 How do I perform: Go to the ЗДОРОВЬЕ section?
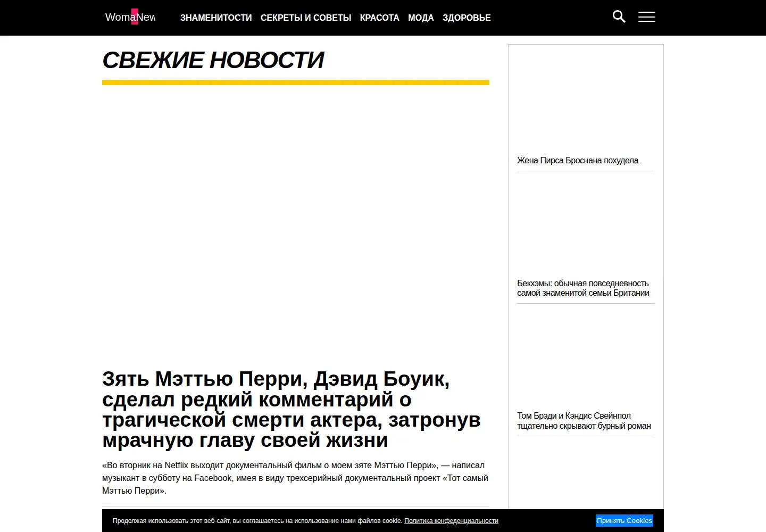coord(467,18)
